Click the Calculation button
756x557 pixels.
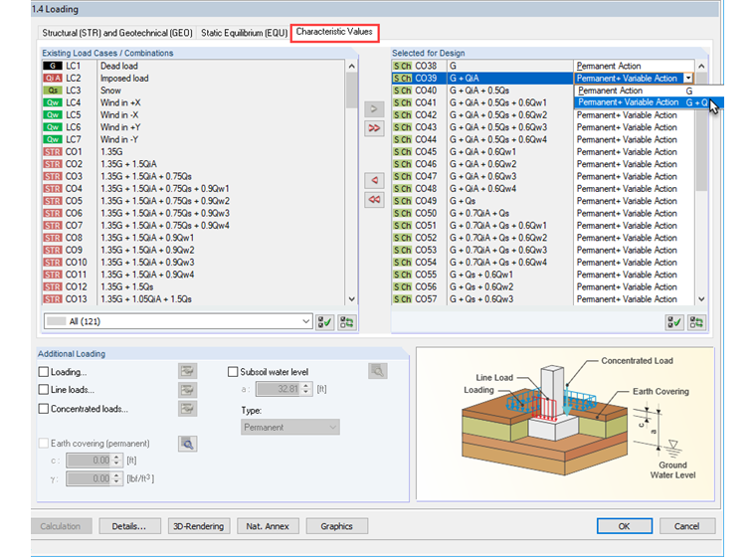61,526
